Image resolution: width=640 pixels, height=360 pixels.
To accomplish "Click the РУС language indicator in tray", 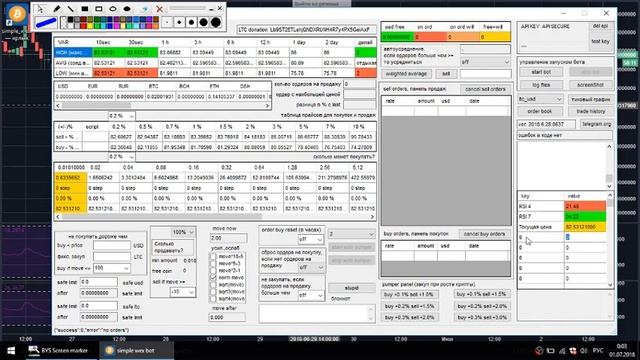I will (x=598, y=351).
